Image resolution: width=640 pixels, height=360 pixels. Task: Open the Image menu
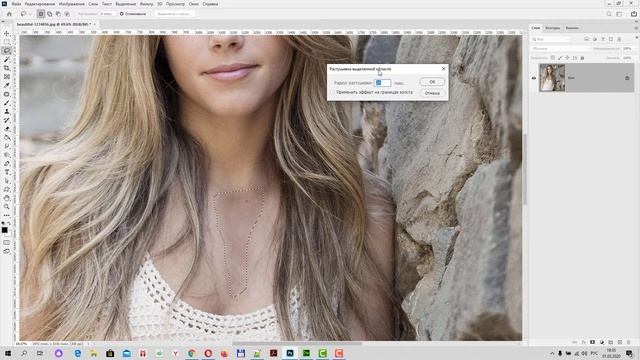coord(71,4)
